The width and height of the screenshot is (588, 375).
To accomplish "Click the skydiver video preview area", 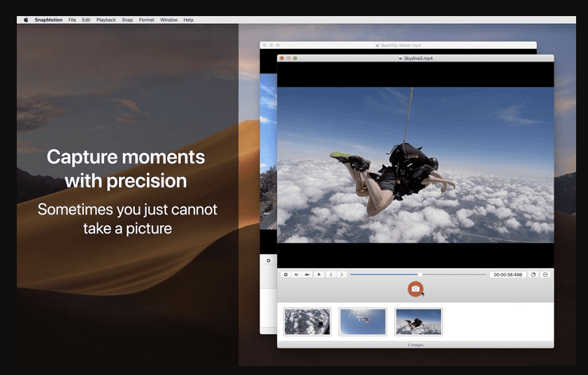I will (x=415, y=165).
